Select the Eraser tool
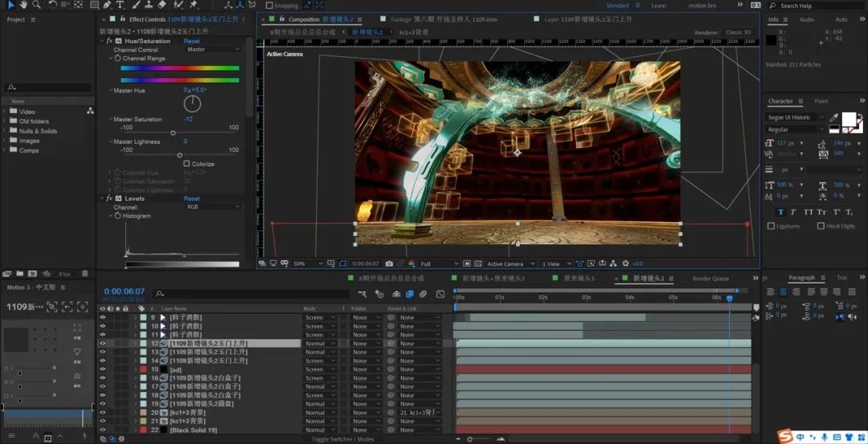This screenshot has width=868, height=444. tap(162, 5)
